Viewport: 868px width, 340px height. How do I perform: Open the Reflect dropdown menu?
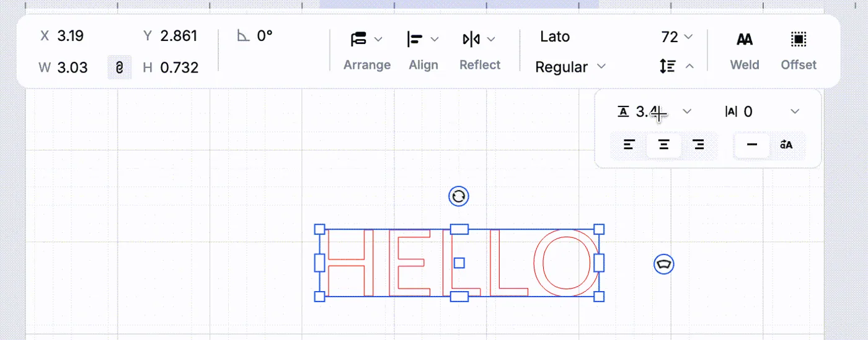click(x=479, y=40)
